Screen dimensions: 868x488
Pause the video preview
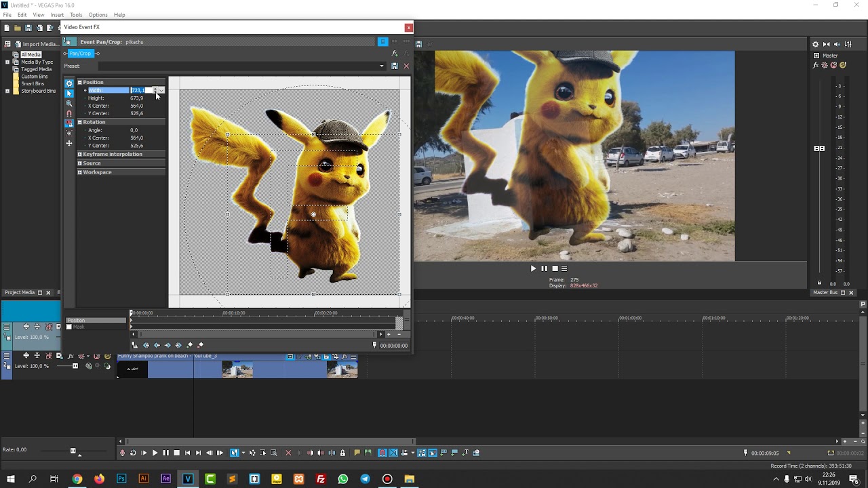pos(544,268)
